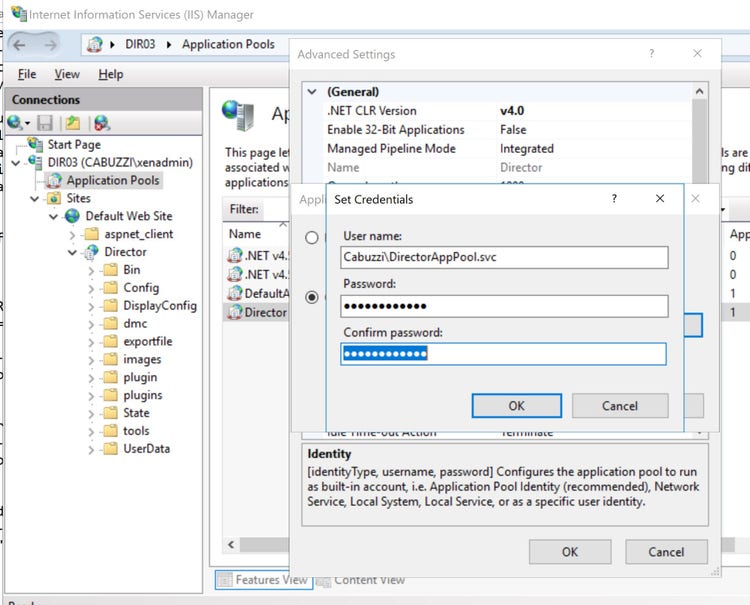
Task: Collapse the DIR03 server node
Action: point(16,163)
